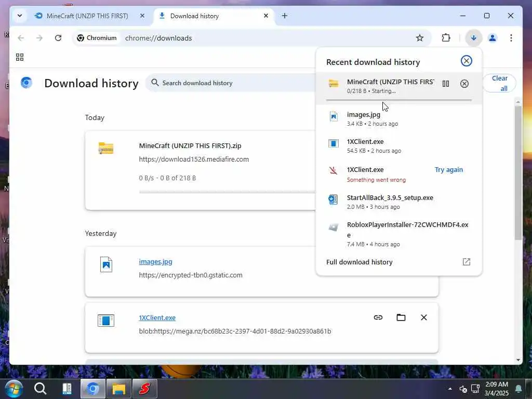Click MineCraft (UNZIP THIS FIRST).zip file name
532x399 pixels.
pyautogui.click(x=190, y=145)
